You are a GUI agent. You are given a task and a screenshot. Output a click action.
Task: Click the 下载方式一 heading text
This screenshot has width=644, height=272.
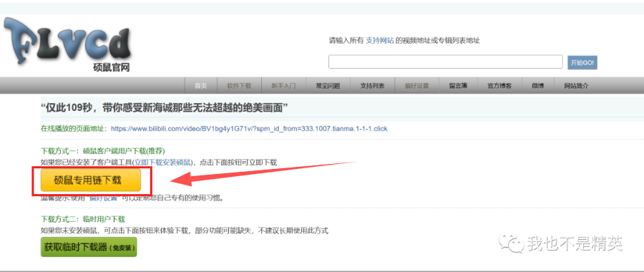coord(103,151)
